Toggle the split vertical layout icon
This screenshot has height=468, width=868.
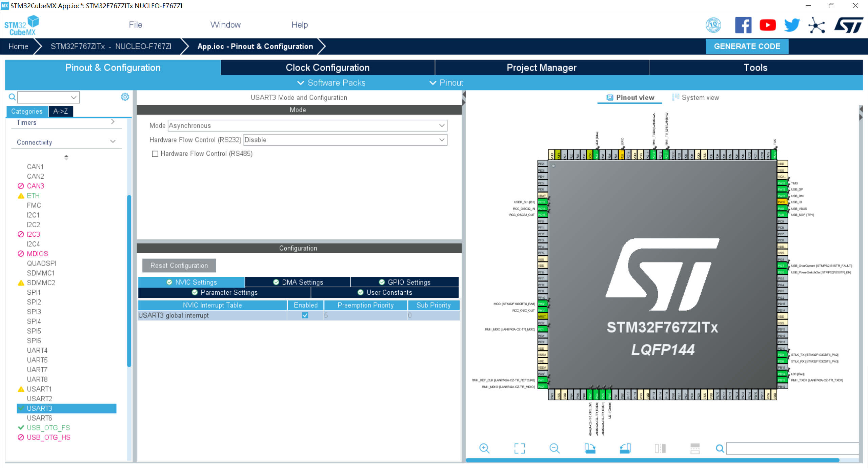point(660,448)
